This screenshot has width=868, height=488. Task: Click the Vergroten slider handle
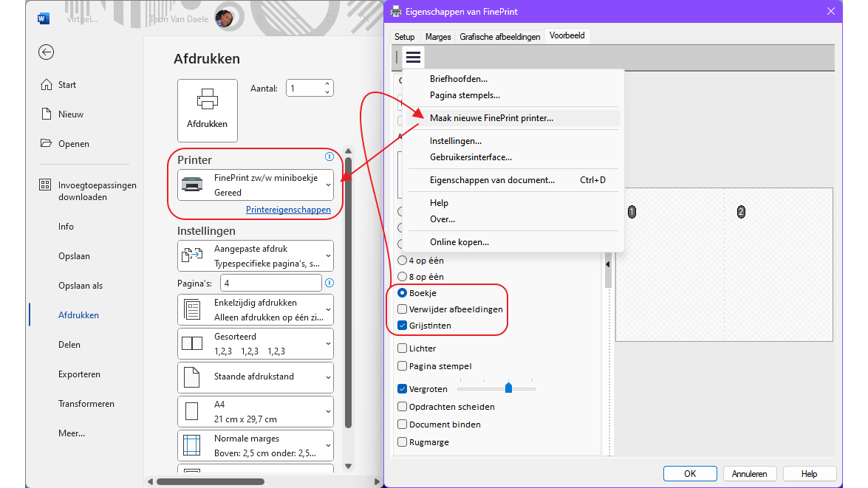(x=508, y=388)
